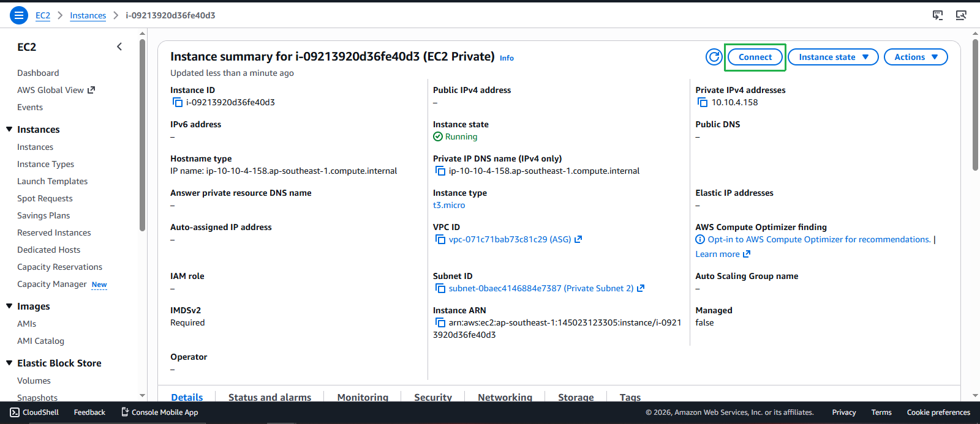Copy the Instance ID i-09213920d36fe40d3
Image resolution: width=980 pixels, height=424 pixels.
pos(178,102)
